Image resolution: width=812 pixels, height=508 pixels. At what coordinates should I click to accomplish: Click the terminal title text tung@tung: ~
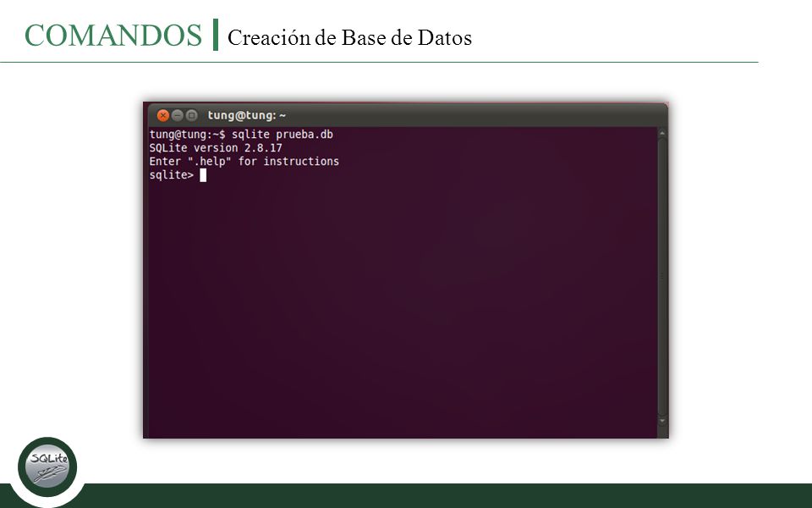point(246,115)
